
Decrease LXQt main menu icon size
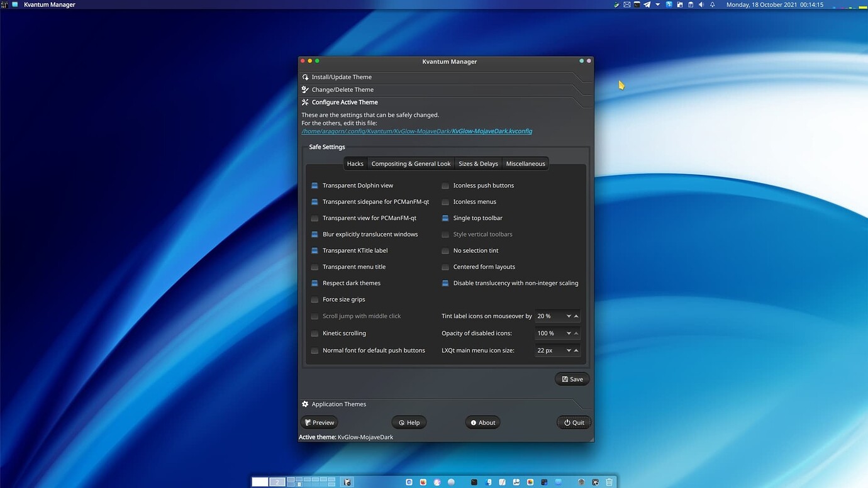[x=569, y=350]
